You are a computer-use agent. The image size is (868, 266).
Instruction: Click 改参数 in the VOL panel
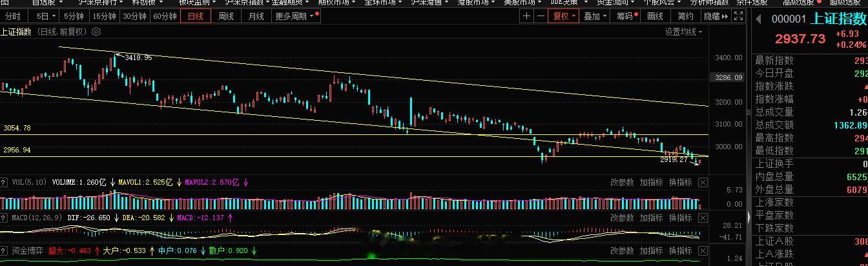(621, 183)
